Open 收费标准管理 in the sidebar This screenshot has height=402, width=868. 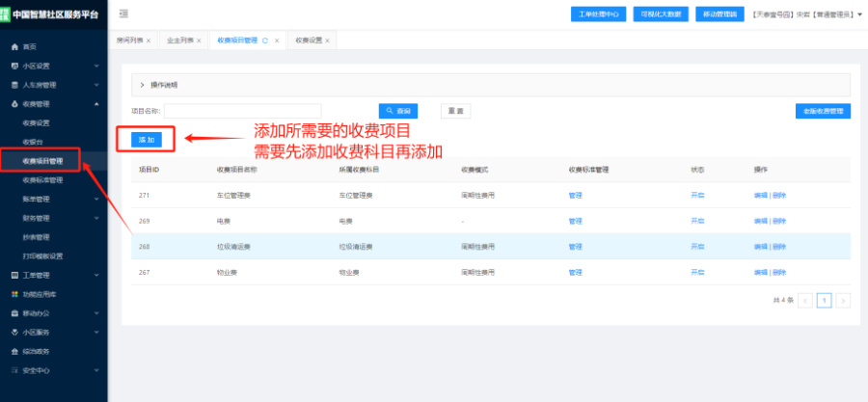[x=42, y=180]
